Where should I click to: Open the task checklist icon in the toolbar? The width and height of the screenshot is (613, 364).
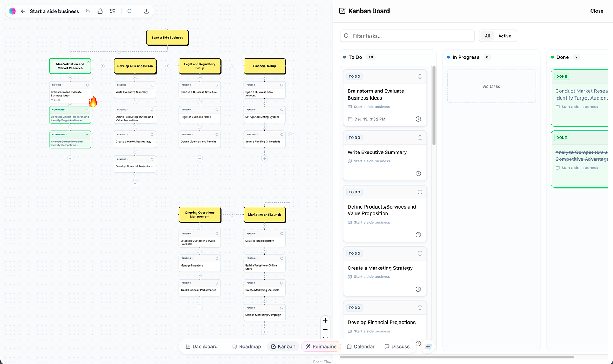click(x=113, y=11)
